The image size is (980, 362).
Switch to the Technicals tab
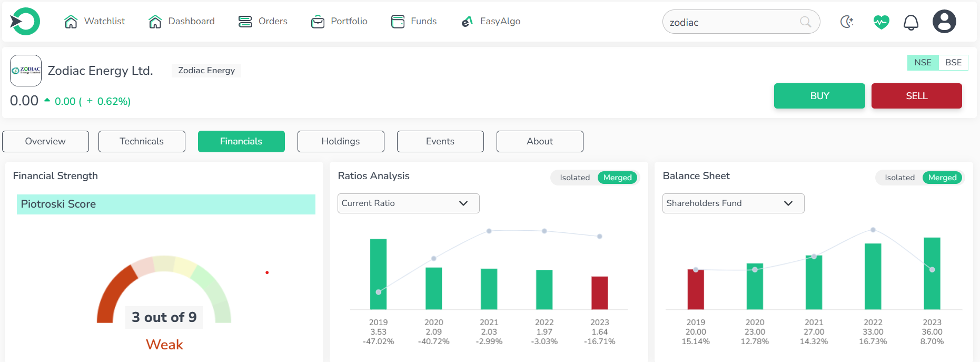142,141
